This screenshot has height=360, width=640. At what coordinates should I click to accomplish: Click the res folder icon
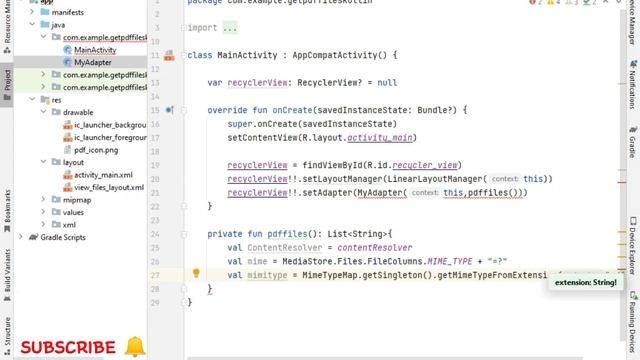[x=45, y=100]
